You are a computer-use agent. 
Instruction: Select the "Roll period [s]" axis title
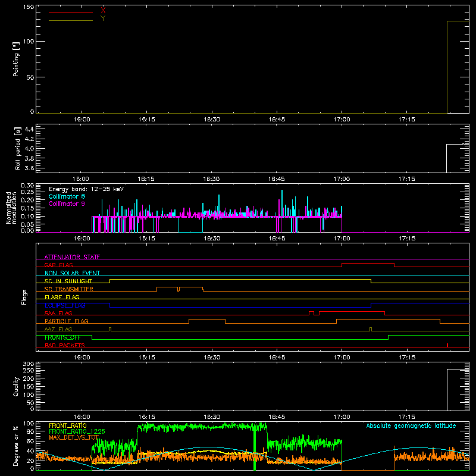[x=18, y=148]
